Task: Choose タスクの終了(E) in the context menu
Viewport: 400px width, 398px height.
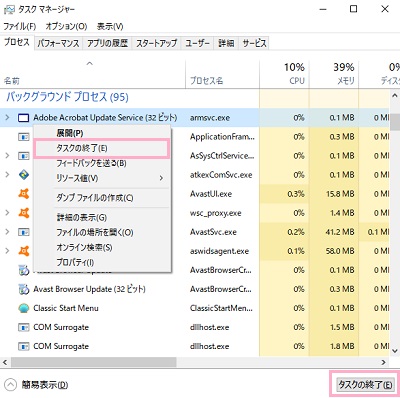Action: click(102, 148)
